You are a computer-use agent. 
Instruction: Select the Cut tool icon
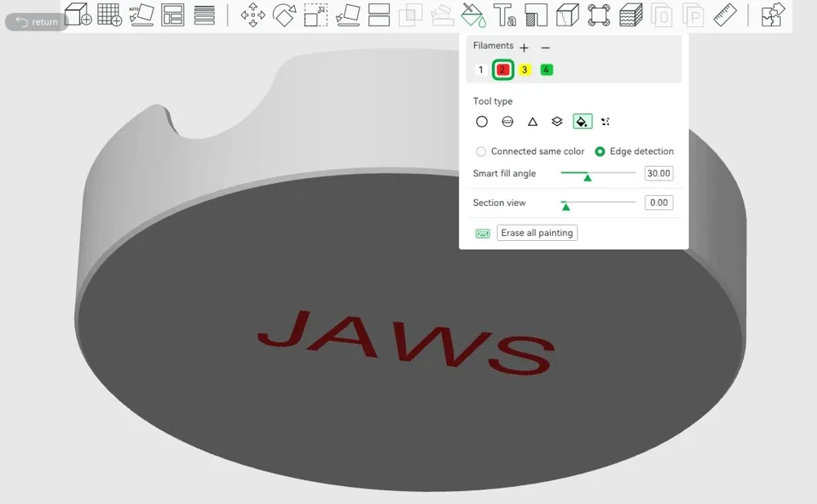tap(379, 15)
